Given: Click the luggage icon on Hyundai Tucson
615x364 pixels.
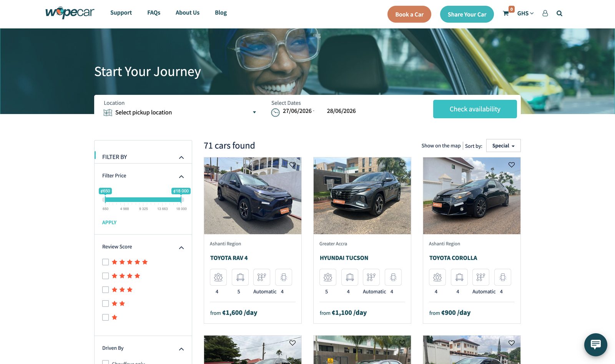Looking at the screenshot, I should pos(350,277).
